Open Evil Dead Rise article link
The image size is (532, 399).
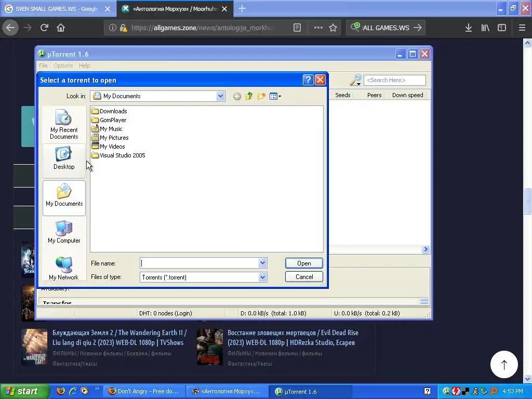click(293, 338)
